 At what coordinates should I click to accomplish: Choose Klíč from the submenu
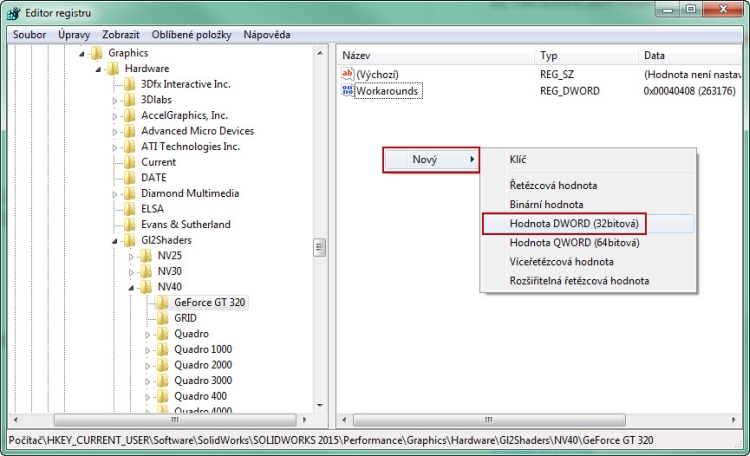[588, 160]
